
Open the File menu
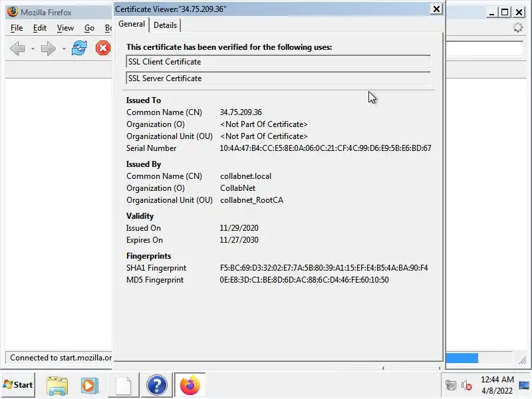pyautogui.click(x=17, y=28)
